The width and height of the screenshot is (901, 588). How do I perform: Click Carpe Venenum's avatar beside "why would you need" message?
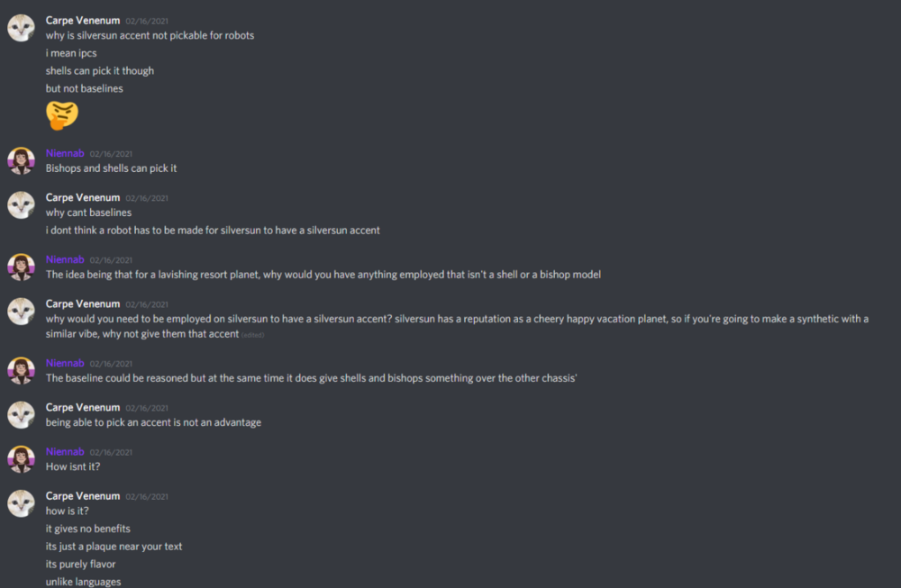pos(22,312)
